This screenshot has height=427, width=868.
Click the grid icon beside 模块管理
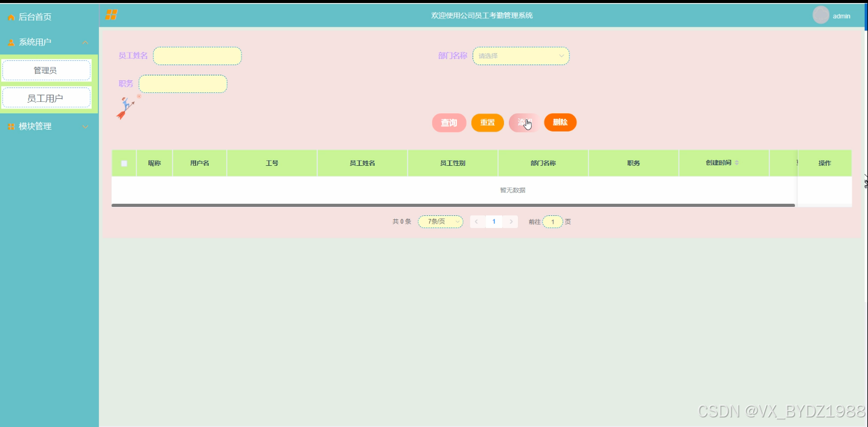pyautogui.click(x=11, y=127)
